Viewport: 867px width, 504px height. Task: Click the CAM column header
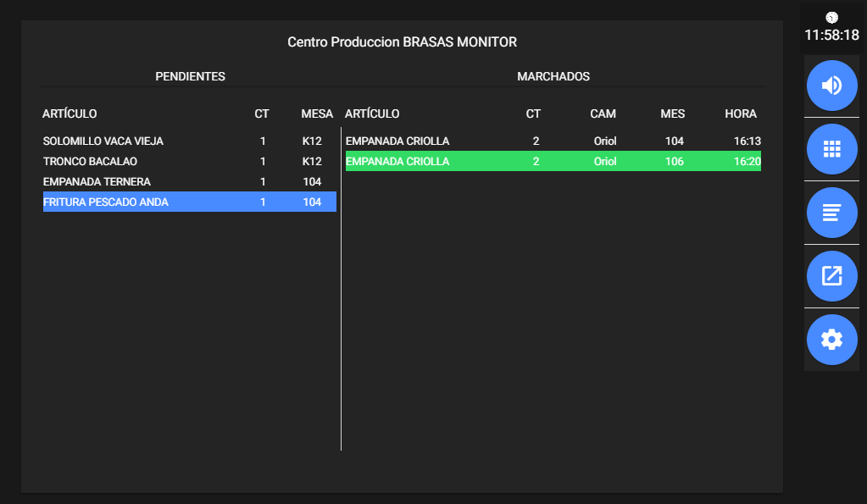click(603, 114)
